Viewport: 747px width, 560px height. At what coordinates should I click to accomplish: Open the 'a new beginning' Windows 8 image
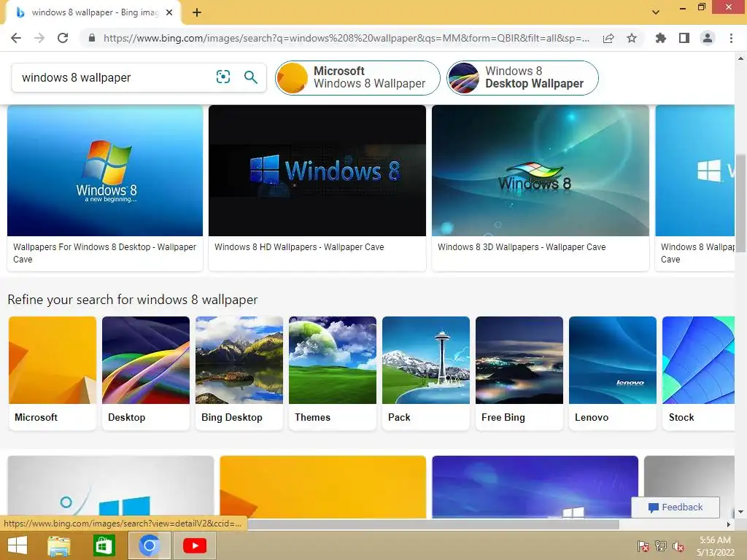tap(105, 171)
